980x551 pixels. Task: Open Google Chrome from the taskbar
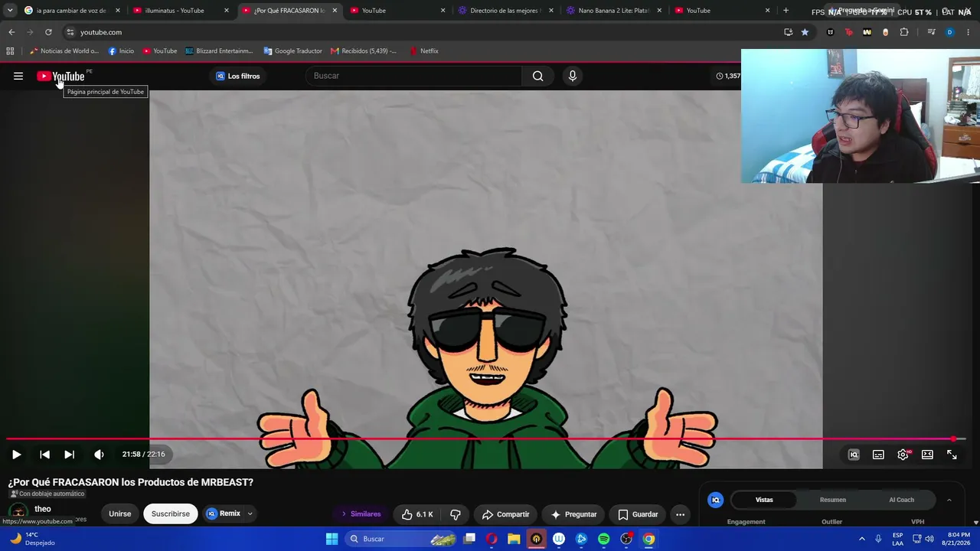click(x=648, y=539)
